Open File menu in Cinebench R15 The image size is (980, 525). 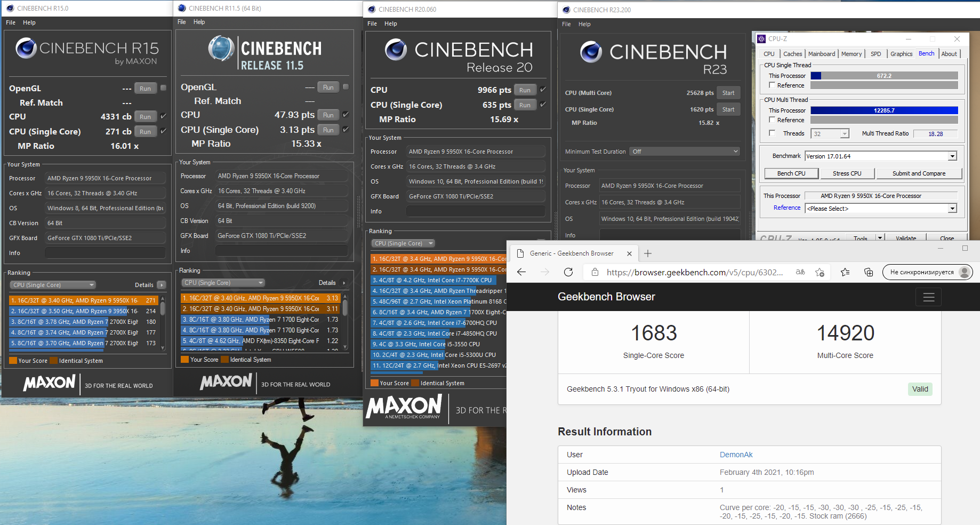(x=11, y=22)
